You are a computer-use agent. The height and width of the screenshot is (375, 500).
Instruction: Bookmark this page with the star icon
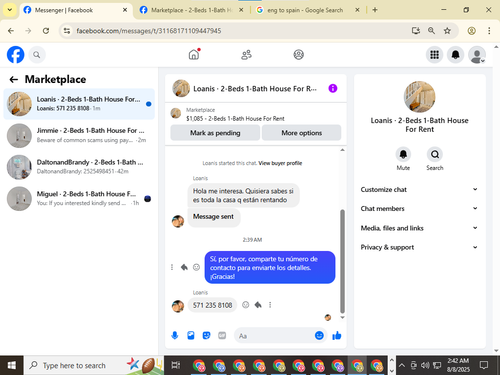click(447, 31)
